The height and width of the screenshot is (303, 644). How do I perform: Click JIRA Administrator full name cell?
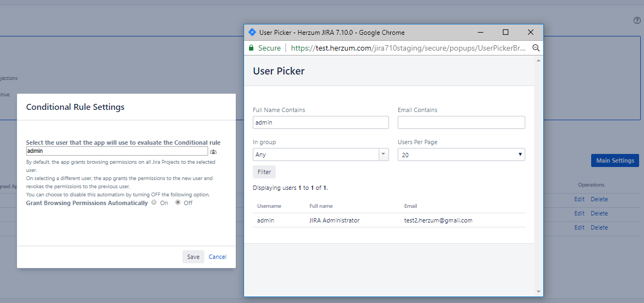pyautogui.click(x=335, y=220)
